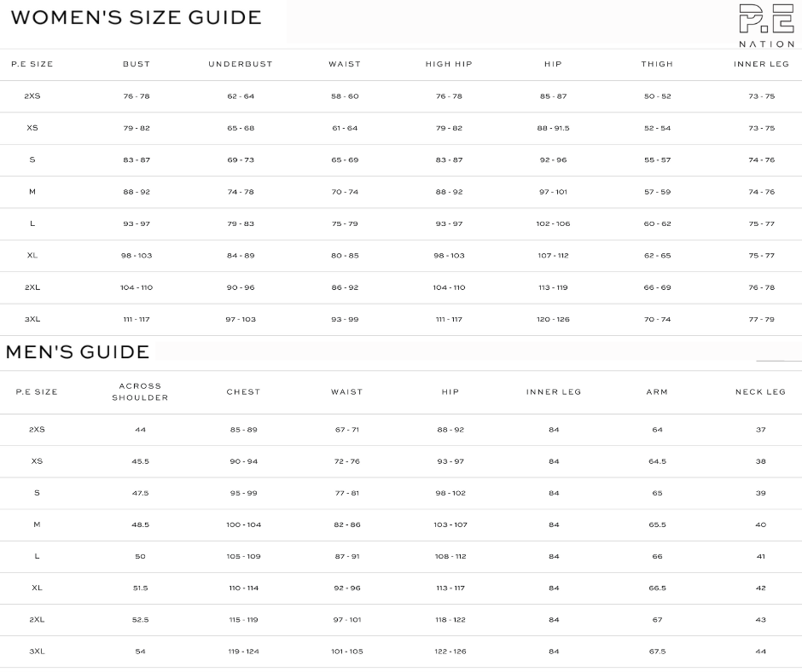Click the P.E Nation logo
The image size is (802, 672).
765,25
